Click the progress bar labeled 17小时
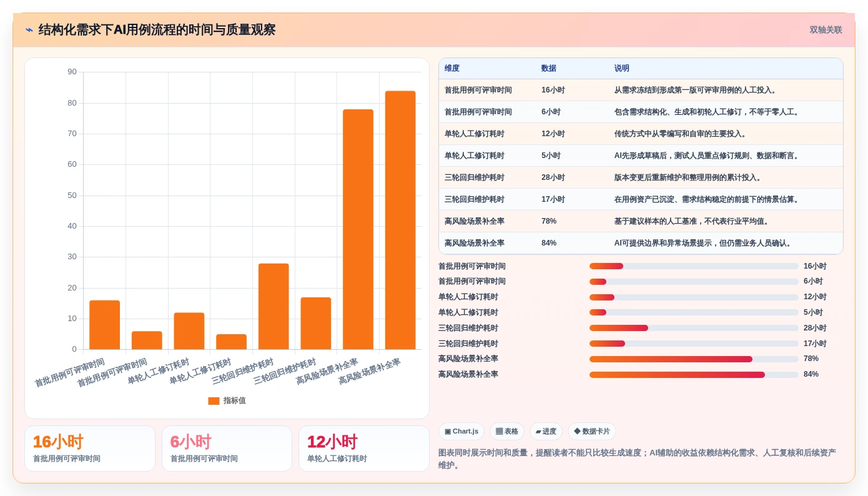 point(694,344)
